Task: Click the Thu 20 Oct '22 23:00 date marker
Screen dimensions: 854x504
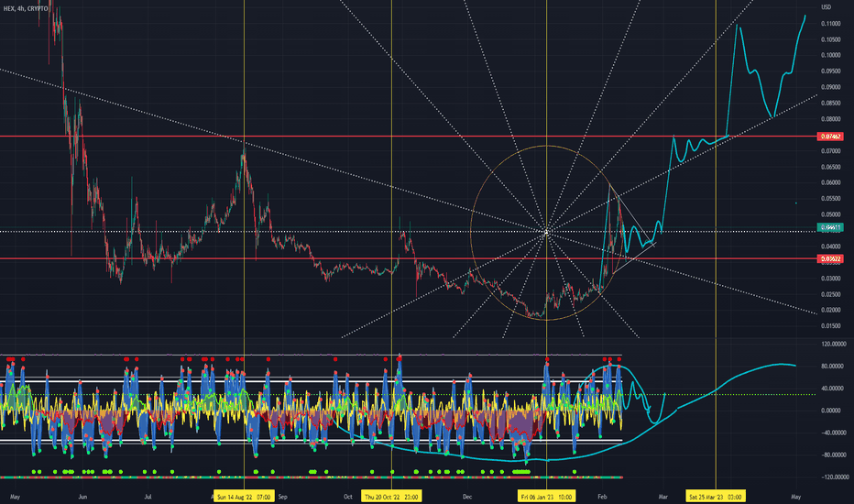Action: (391, 497)
